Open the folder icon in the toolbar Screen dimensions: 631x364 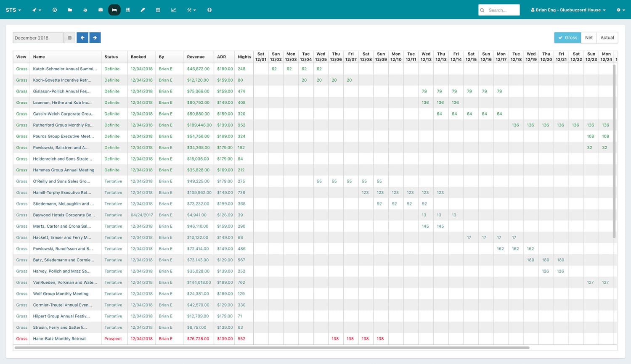70,10
